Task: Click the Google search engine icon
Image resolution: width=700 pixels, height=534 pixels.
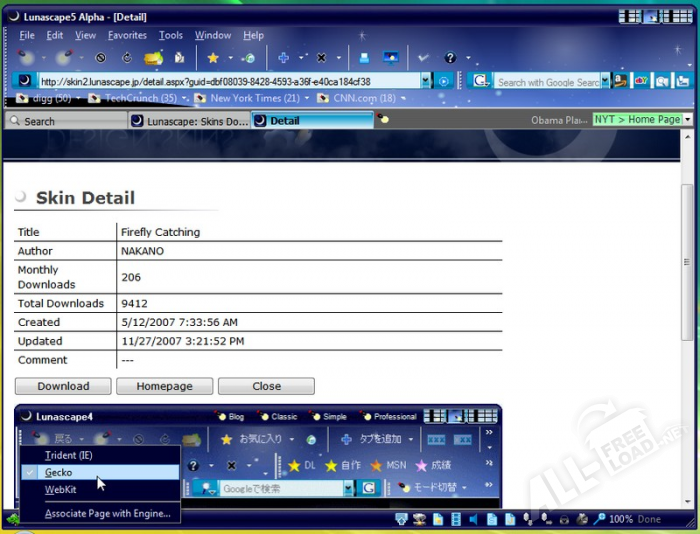Action: (x=481, y=81)
